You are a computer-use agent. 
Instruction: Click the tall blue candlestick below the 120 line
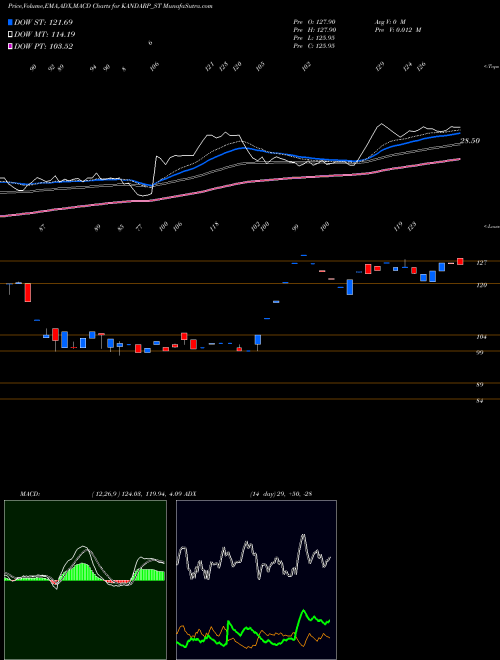(349, 287)
